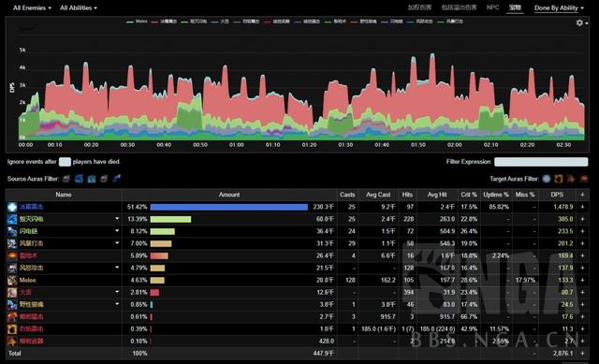The width and height of the screenshot is (599, 364).
Task: Sort table by the Hits column header
Action: point(407,195)
